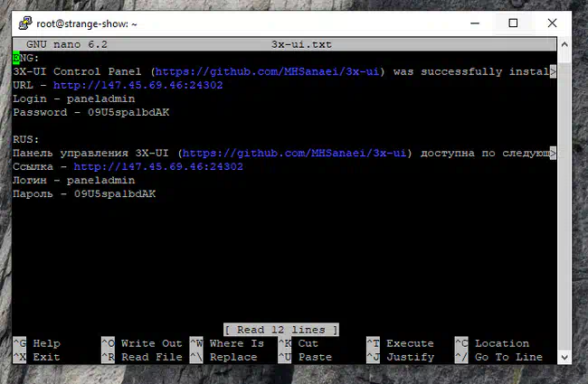Viewport: 588px width, 384px height.
Task: Click the GitHub link in the Russian line
Action: (294, 153)
